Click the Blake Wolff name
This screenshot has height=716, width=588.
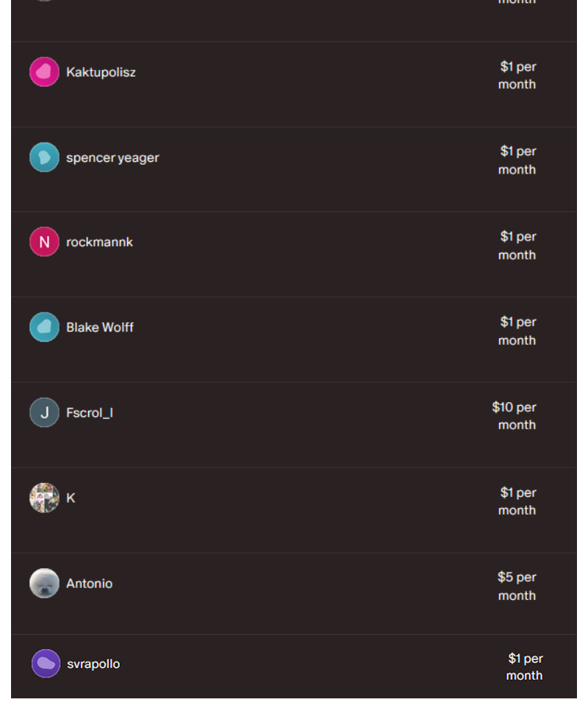tap(100, 327)
